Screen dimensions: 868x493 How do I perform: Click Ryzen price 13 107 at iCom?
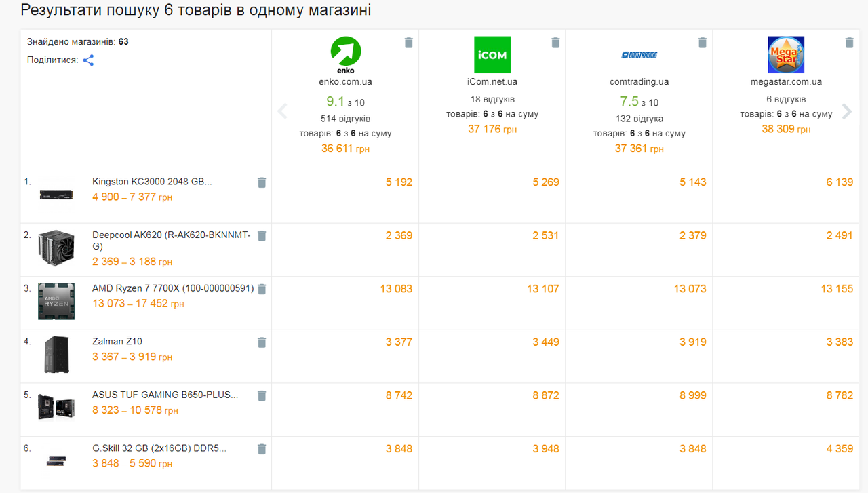tap(543, 289)
